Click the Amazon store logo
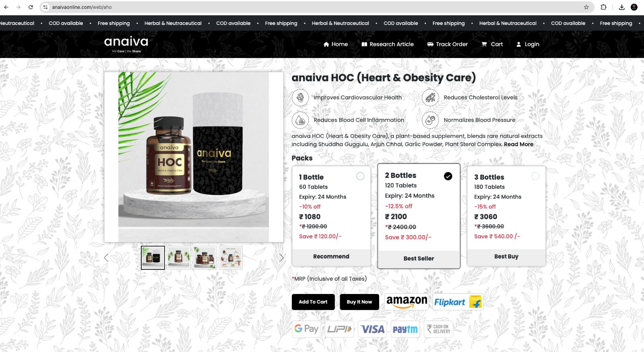 tap(407, 302)
